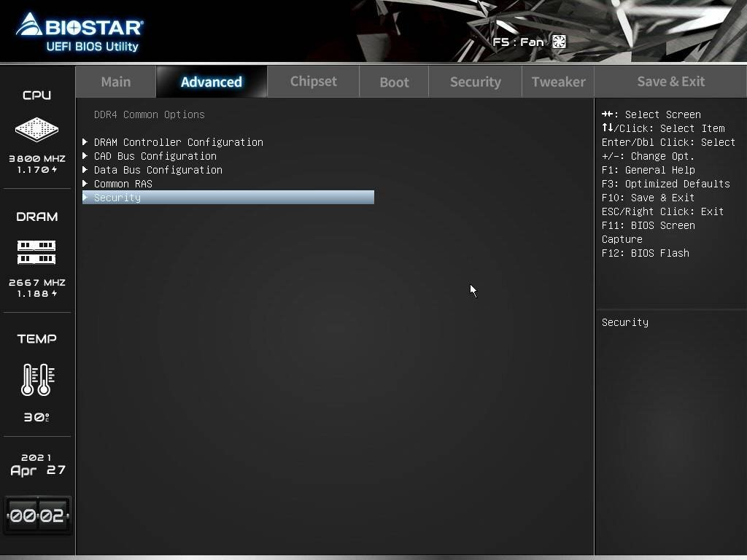Select the F5 Fan control icon
Image resolution: width=747 pixels, height=560 pixels.
click(558, 42)
